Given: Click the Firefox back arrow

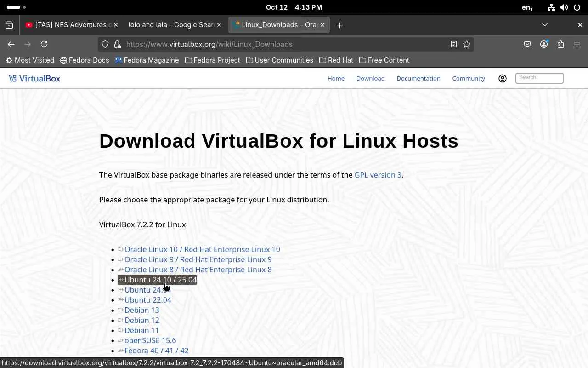Looking at the screenshot, I should point(11,44).
